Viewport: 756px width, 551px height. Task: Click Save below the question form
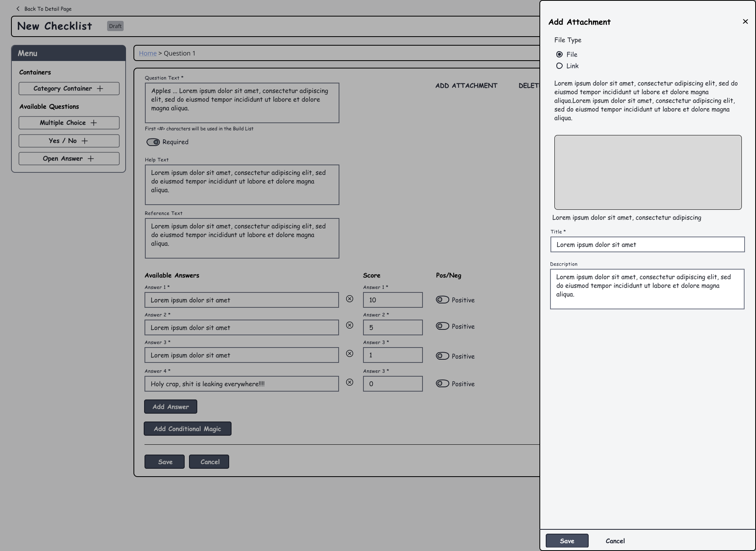pyautogui.click(x=165, y=462)
